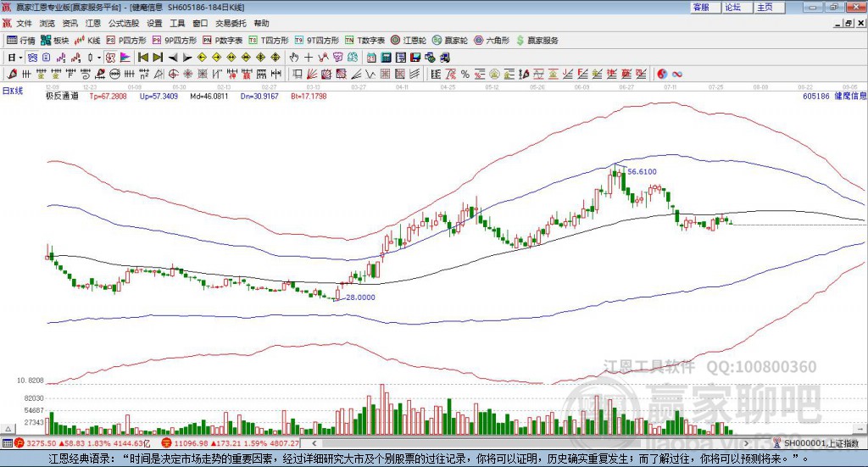Open 赢家服务 with dollar icon

[x=537, y=41]
